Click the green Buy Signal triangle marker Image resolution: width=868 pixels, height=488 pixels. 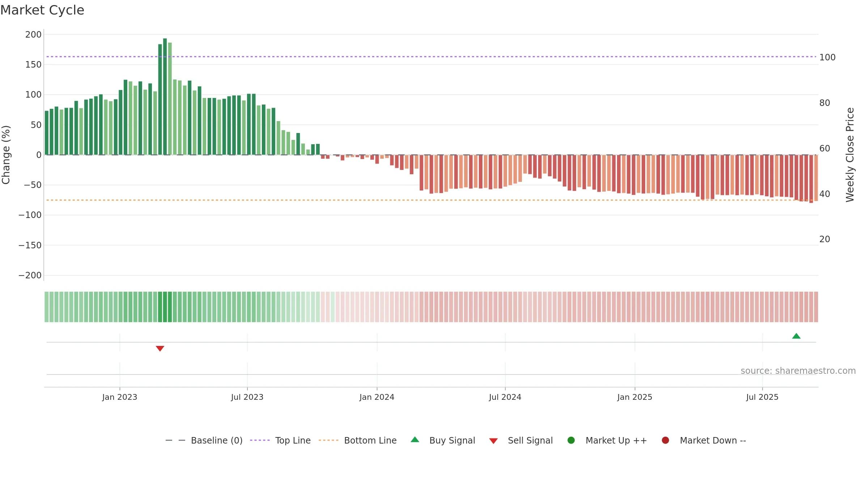point(796,336)
